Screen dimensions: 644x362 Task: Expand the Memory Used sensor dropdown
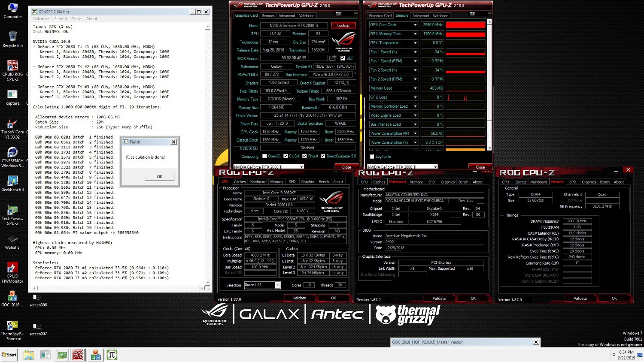point(415,88)
